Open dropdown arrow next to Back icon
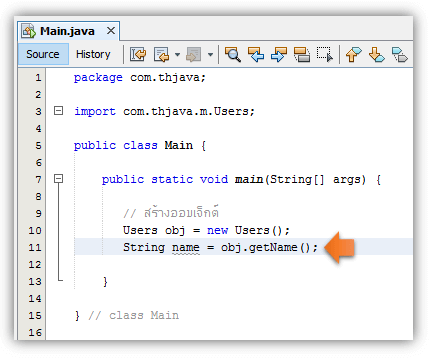 [177, 54]
